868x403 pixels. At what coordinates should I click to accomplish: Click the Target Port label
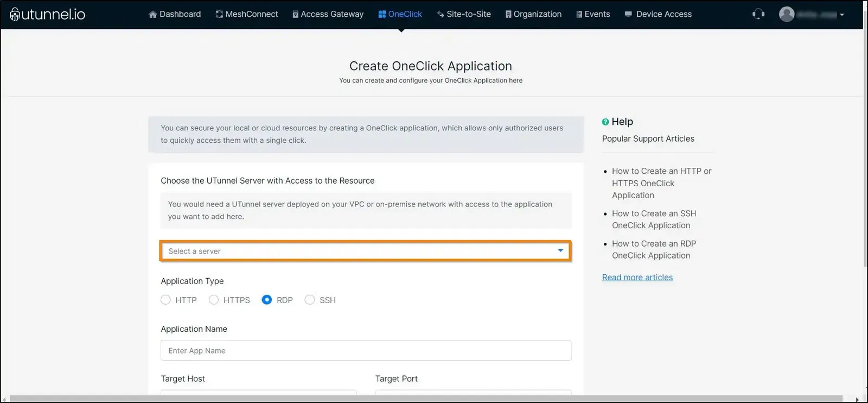(x=397, y=379)
